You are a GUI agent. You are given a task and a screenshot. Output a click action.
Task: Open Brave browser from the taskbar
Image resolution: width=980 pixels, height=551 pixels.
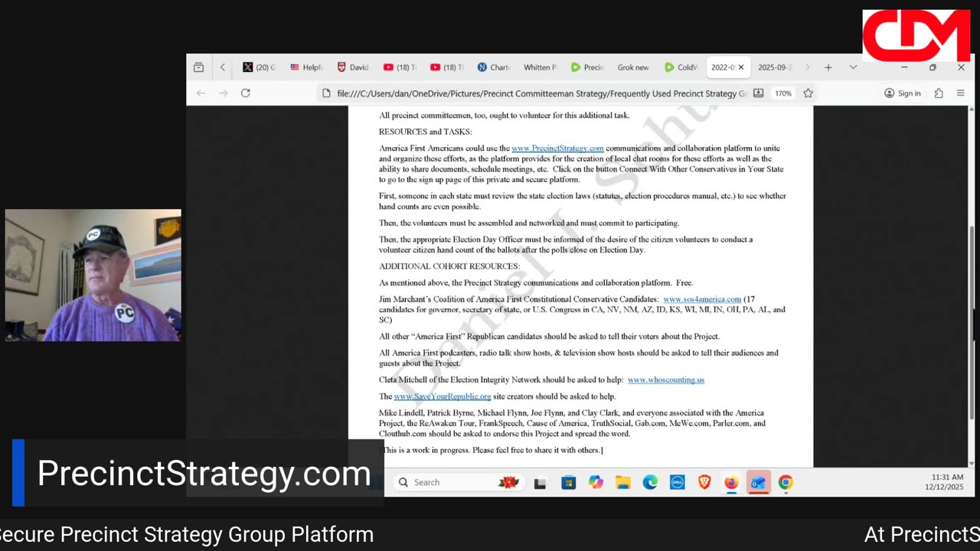pyautogui.click(x=704, y=482)
